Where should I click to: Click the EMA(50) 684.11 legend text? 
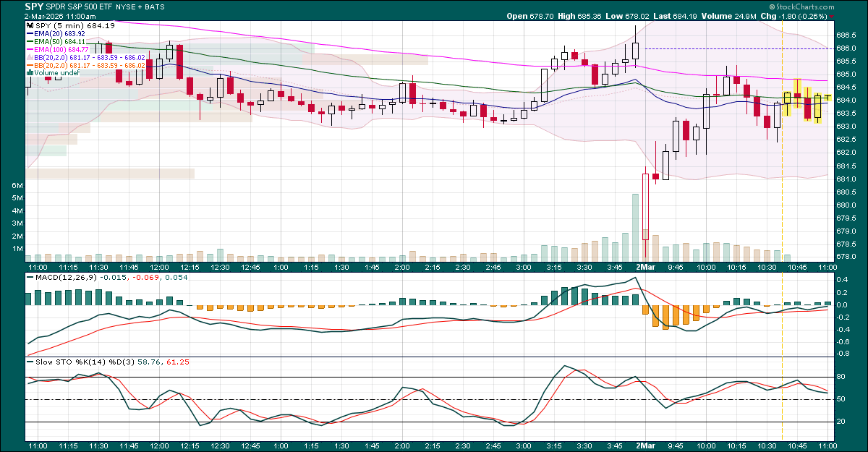pyautogui.click(x=59, y=41)
